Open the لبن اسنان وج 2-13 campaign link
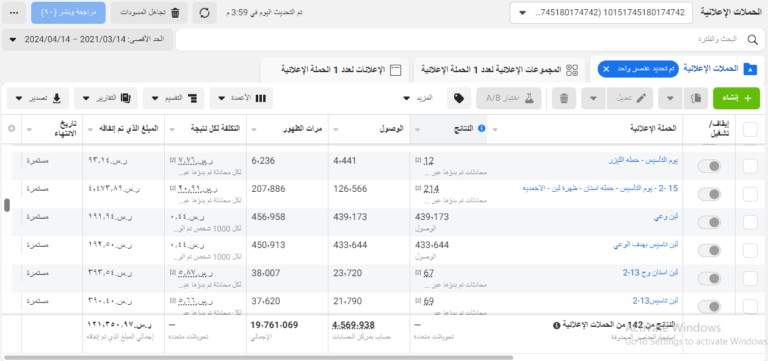Screen dimensions: 768x361 tap(650, 273)
